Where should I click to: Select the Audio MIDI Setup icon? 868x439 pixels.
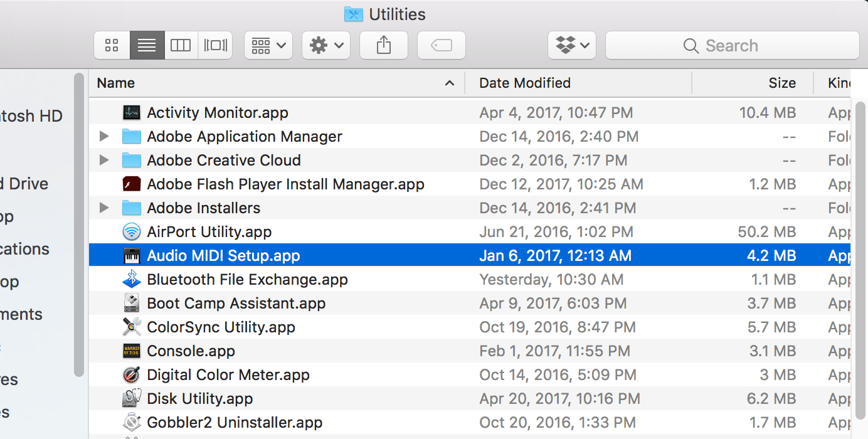pyautogui.click(x=132, y=256)
